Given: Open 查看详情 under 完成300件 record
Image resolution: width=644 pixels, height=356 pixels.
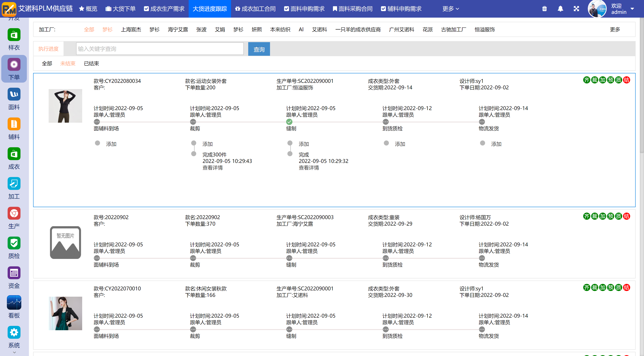Looking at the screenshot, I should (212, 168).
